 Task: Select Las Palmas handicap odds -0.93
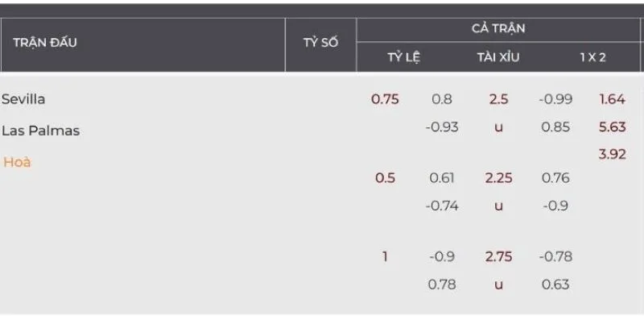coord(441,127)
